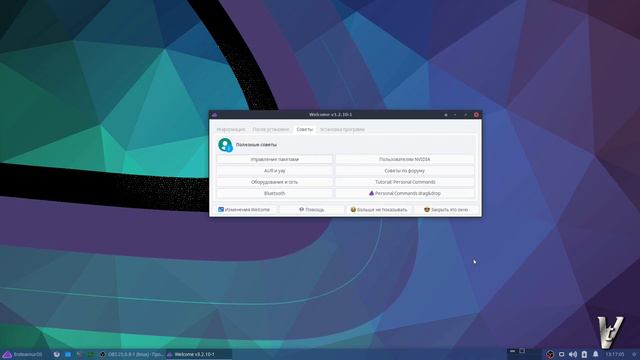Click the keep-on-top arrow in Welcome title bar

coord(446,115)
